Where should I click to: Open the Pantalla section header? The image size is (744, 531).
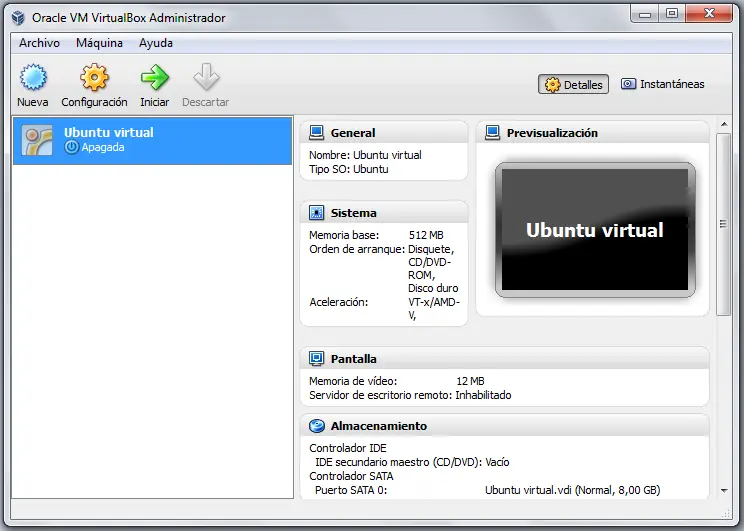tap(505, 358)
